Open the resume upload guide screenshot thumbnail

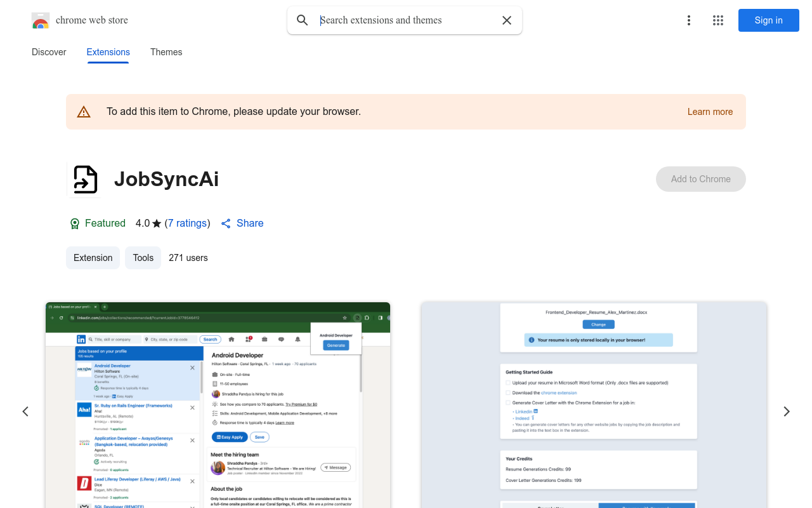(x=594, y=405)
